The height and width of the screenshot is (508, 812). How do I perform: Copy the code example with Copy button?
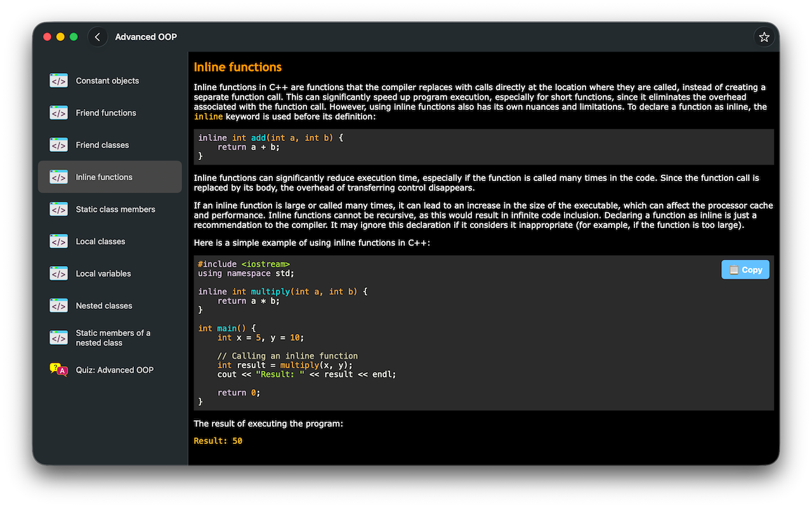click(x=745, y=270)
